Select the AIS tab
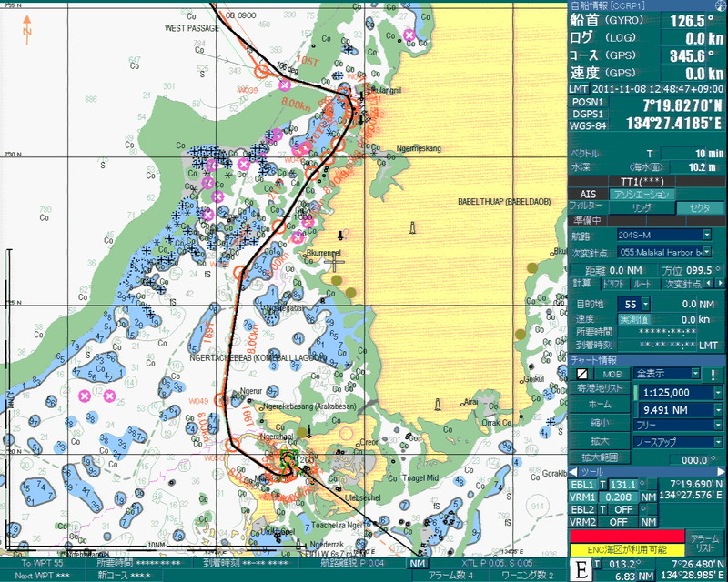728x582 pixels. [588, 194]
